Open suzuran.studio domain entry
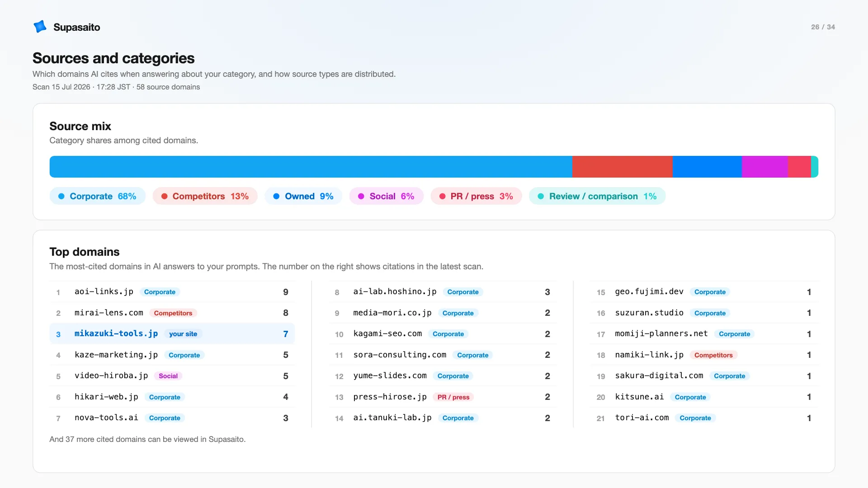This screenshot has height=488, width=868. 704,313
